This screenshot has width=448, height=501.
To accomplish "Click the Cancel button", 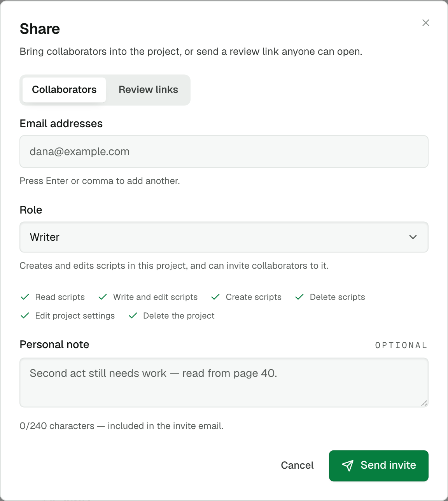I will click(x=297, y=466).
